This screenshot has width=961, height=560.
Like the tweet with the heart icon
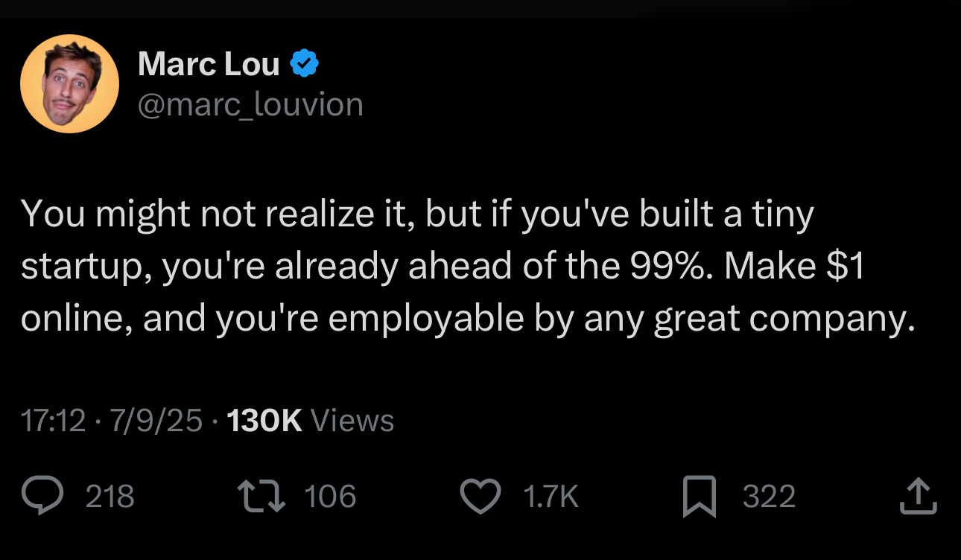pos(480,496)
